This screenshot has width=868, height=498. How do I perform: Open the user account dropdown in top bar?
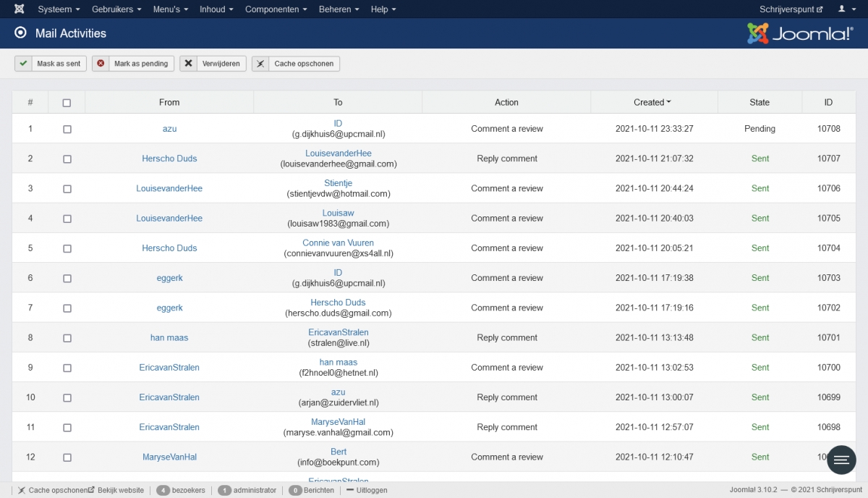point(846,9)
